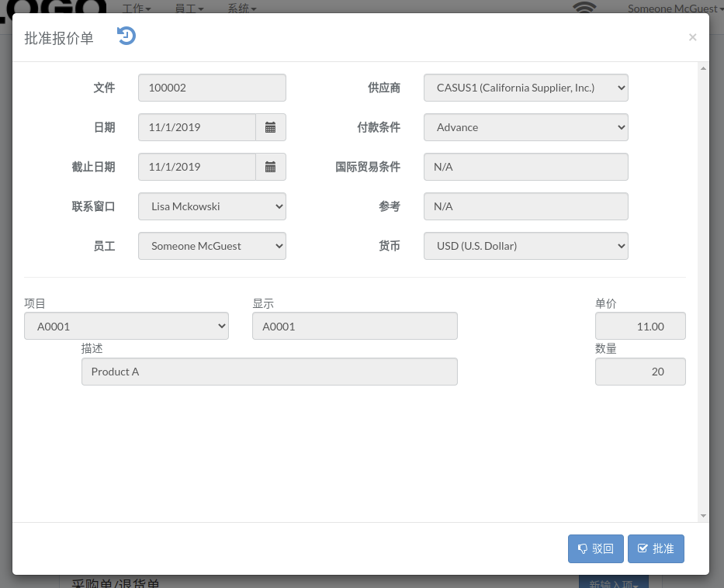This screenshot has height=588, width=724.
Task: Open the 项目 A0001 dropdown
Action: (x=126, y=326)
